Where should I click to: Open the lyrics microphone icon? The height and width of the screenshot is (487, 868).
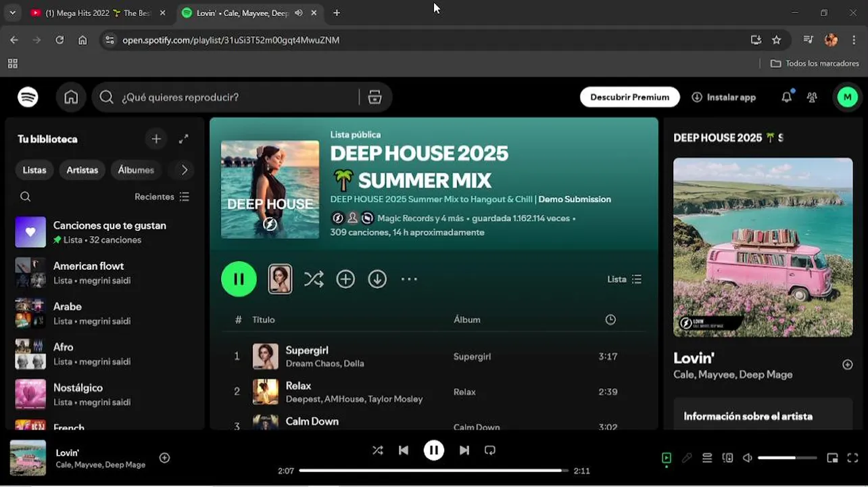[687, 458]
